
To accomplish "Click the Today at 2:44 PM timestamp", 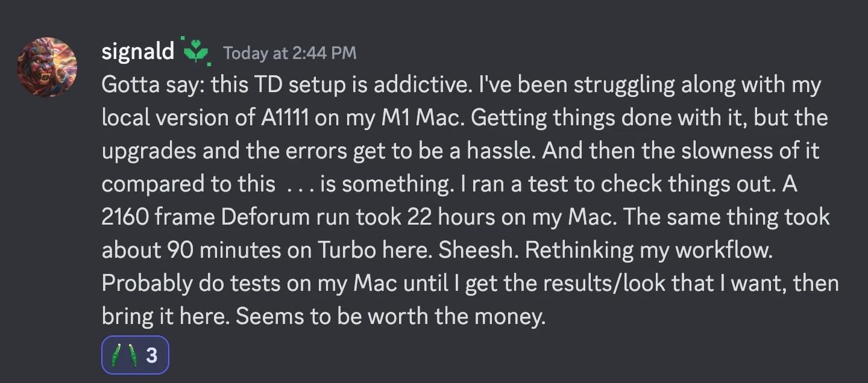I will coord(290,54).
